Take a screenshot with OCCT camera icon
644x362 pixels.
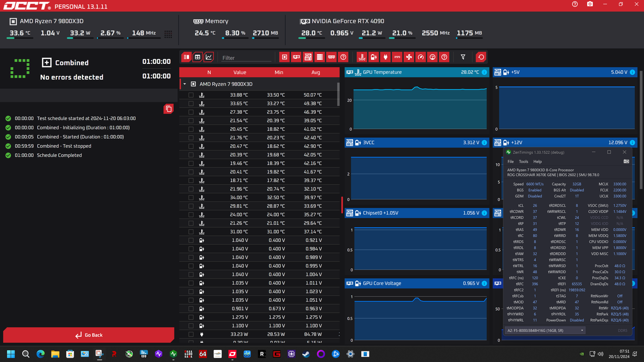pyautogui.click(x=590, y=4)
